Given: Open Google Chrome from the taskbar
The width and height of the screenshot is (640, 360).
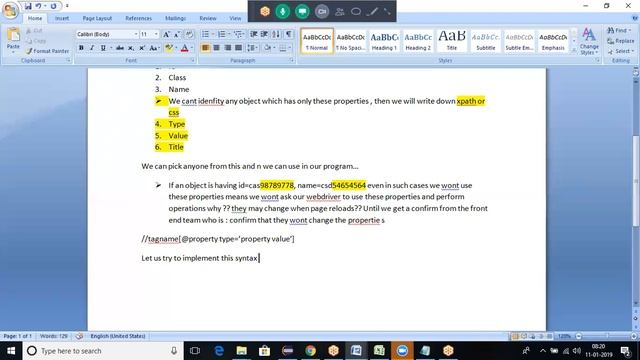Looking at the screenshot, I should pyautogui.click(x=311, y=351).
